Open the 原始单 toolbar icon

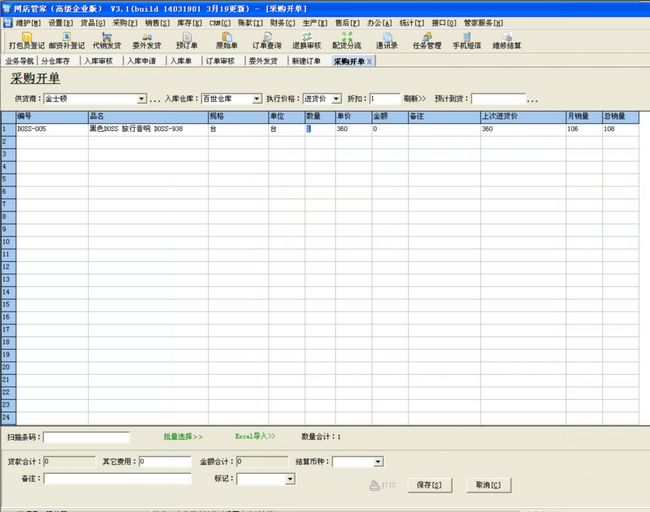pyautogui.click(x=227, y=41)
